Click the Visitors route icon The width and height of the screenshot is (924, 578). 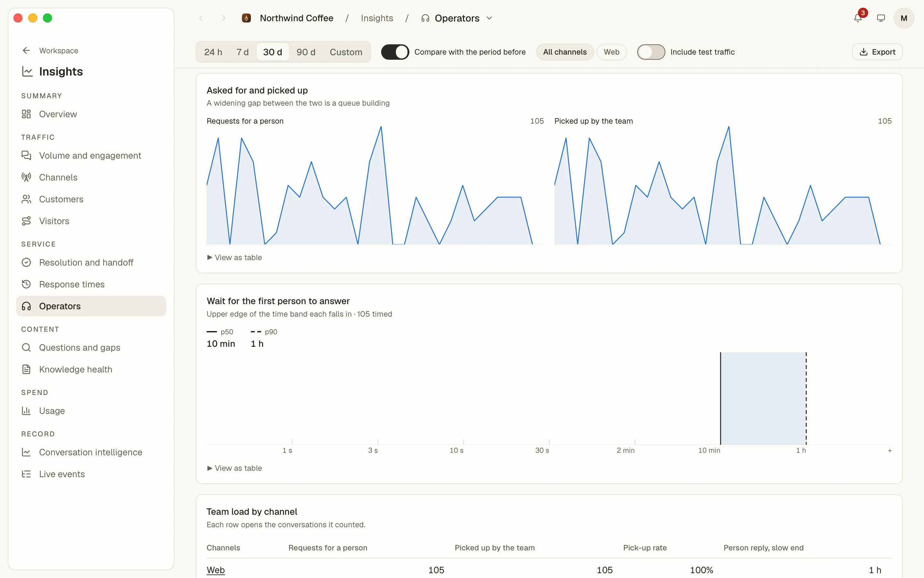click(26, 221)
